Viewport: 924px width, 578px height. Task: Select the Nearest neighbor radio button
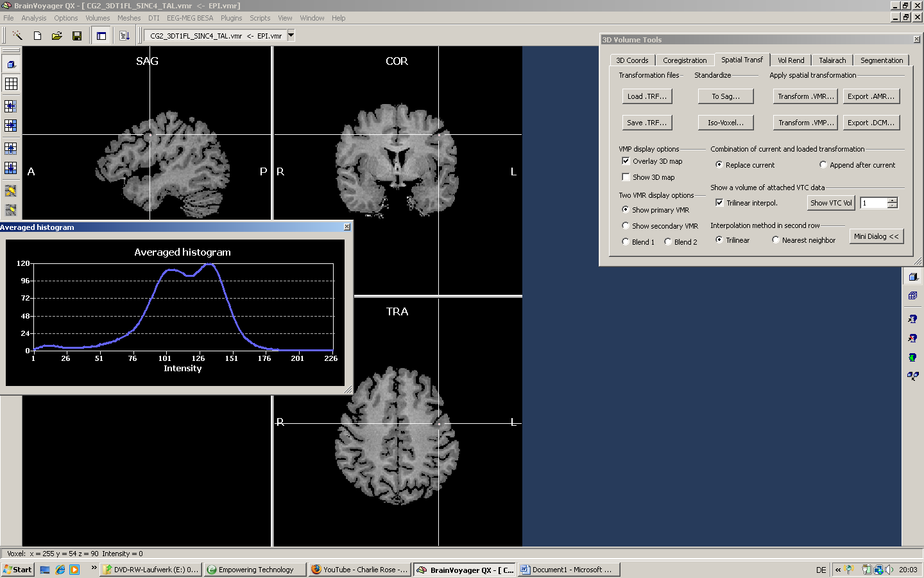click(776, 240)
